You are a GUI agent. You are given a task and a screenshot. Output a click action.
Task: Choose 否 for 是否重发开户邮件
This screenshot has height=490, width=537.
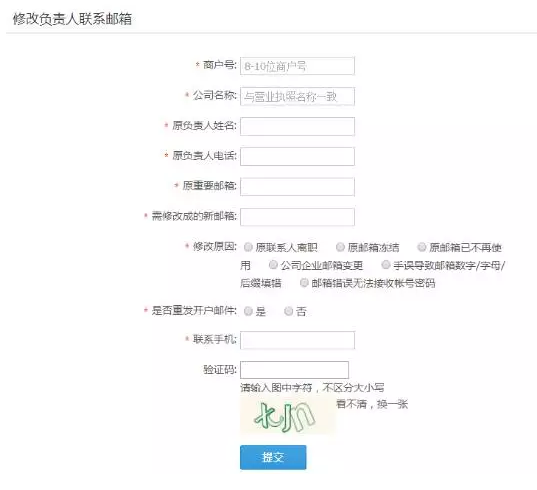(289, 311)
